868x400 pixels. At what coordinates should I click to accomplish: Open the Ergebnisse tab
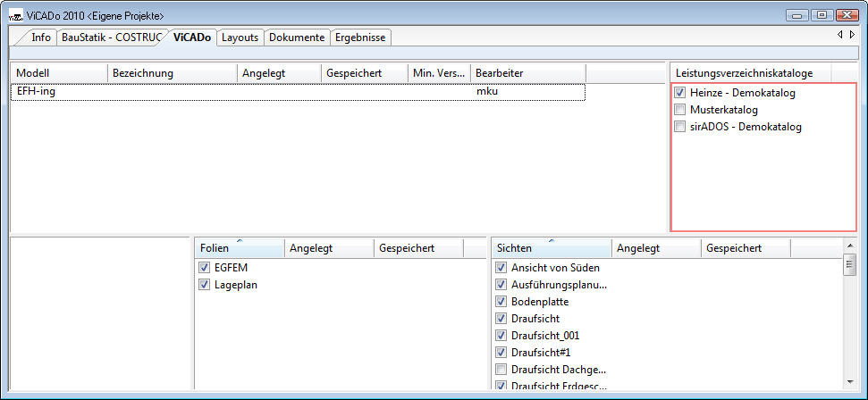[360, 37]
